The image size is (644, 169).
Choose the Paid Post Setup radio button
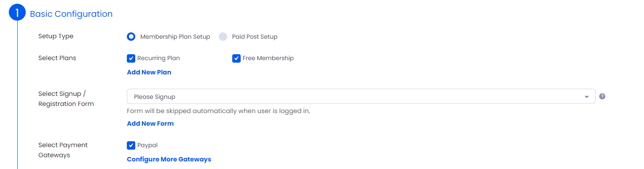point(223,37)
